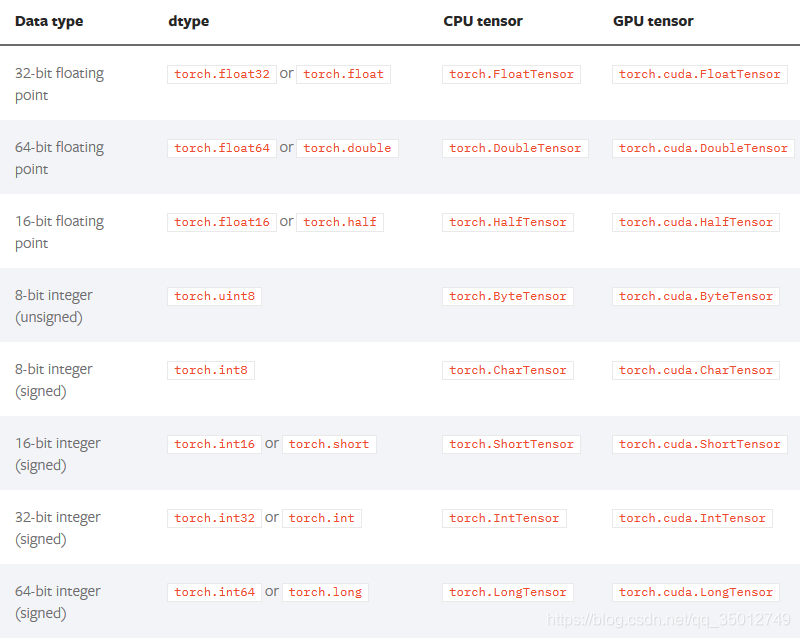Click the torch.cuda.ShortTensor code label
Screen dimensions: 800x638
point(699,445)
